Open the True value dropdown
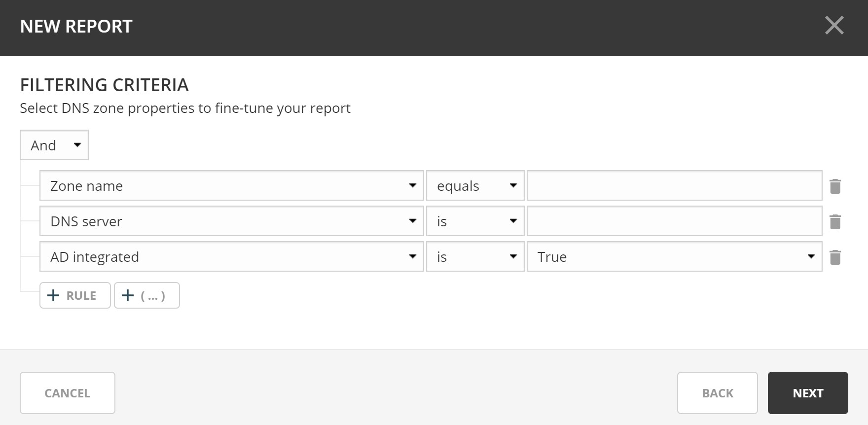 pos(674,257)
